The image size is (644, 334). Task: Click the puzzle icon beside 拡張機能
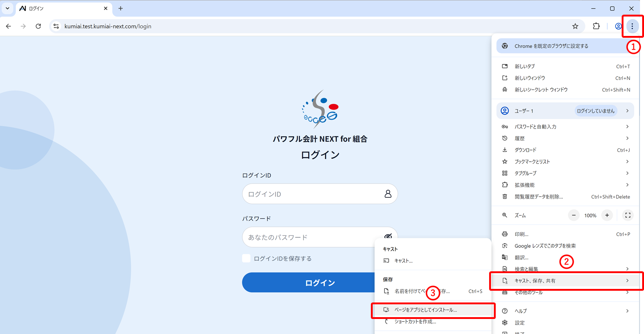tap(505, 185)
